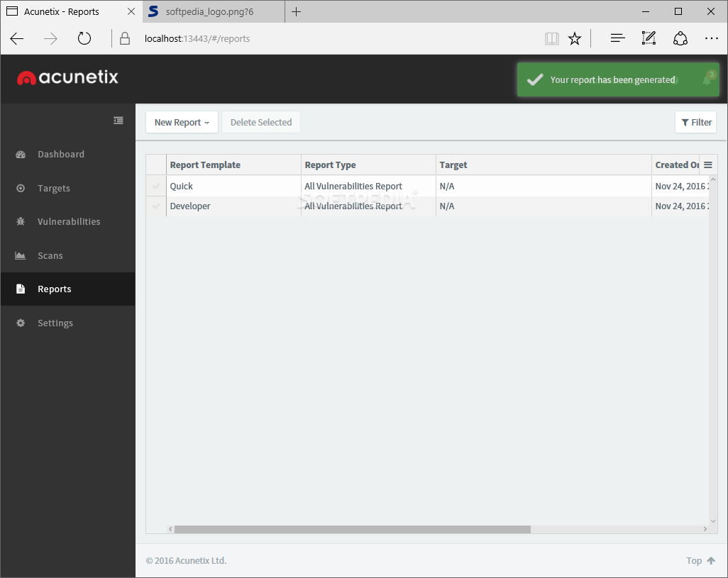Open the Hub icon in the browser
Screen dimensions: 728x578
pos(617,38)
